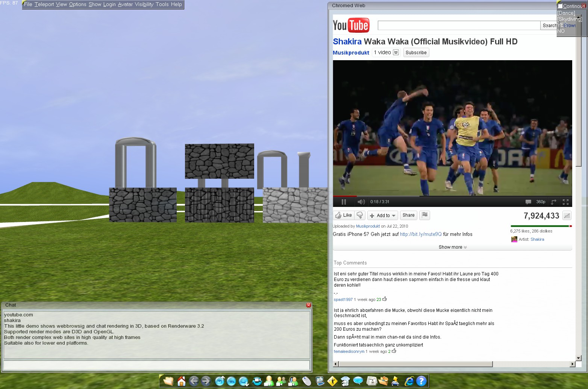Pause the YouTube video
588x389 pixels.
click(344, 202)
